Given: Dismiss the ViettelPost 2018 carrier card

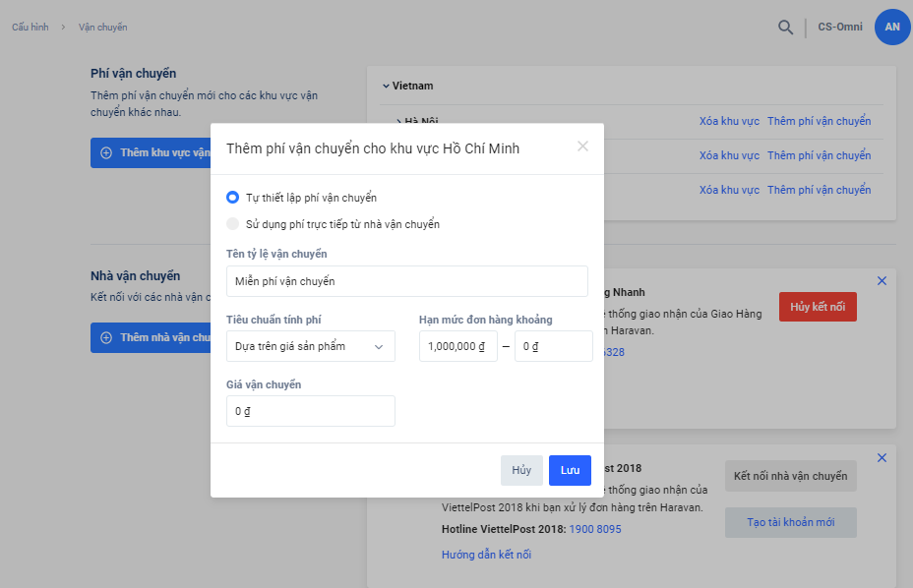Looking at the screenshot, I should tap(882, 458).
